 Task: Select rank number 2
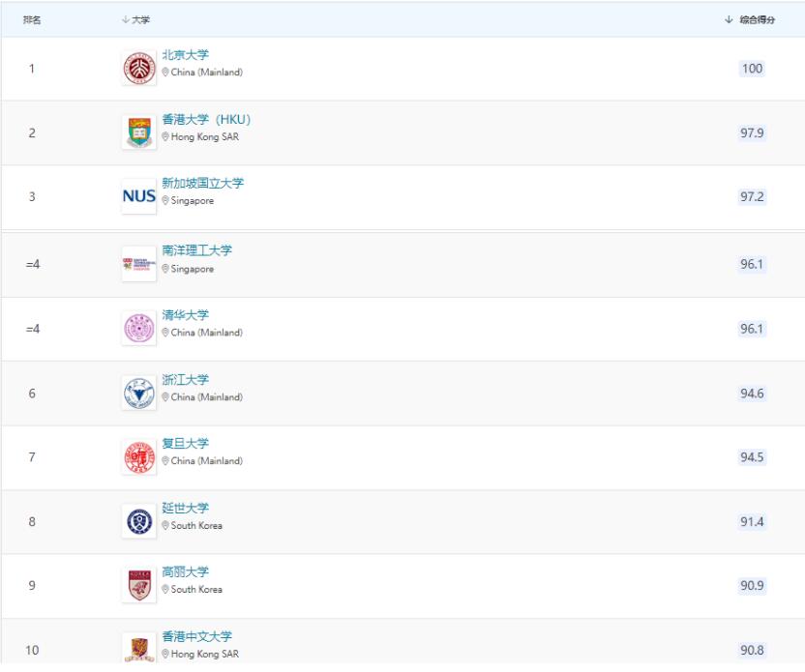pyautogui.click(x=32, y=132)
